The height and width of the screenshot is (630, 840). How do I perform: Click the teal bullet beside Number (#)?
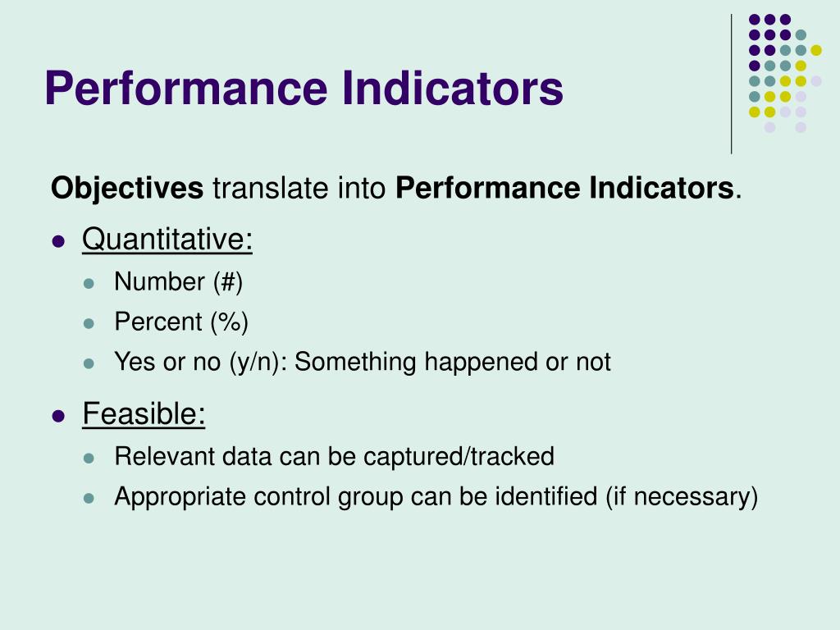tap(89, 283)
